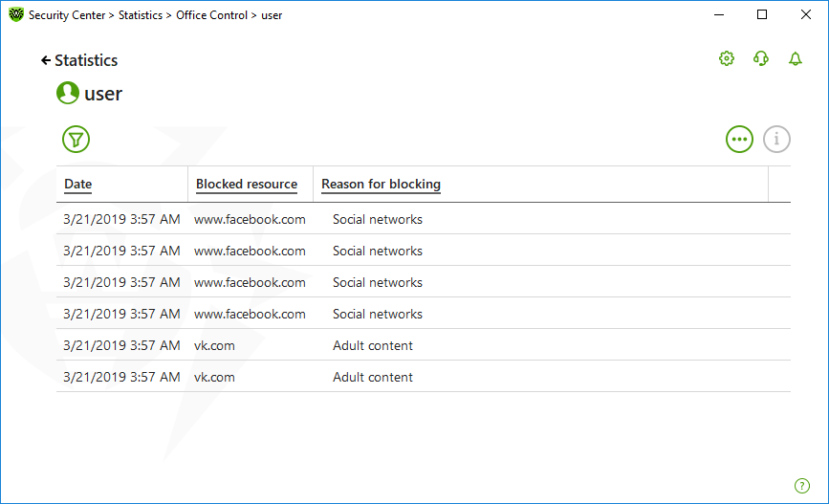
Task: Select the first vk.com Adult content row
Action: tap(424, 345)
